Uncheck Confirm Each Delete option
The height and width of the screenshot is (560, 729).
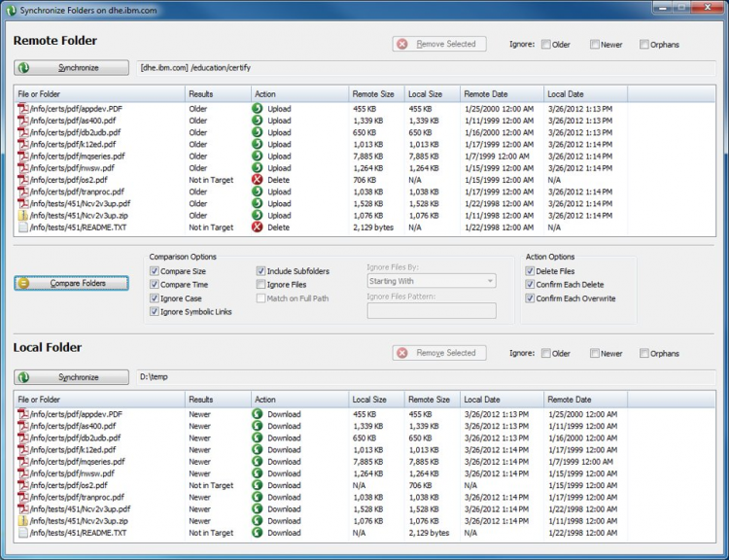(x=530, y=285)
